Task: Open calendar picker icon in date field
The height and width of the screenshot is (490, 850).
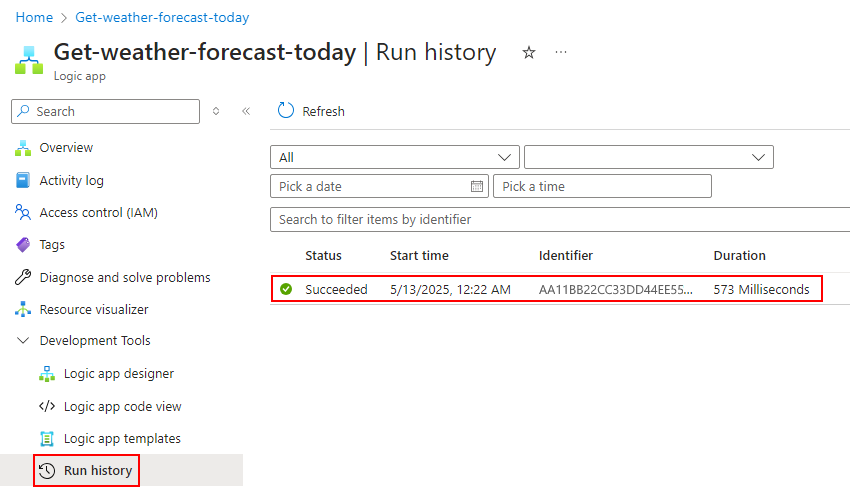Action: [476, 186]
